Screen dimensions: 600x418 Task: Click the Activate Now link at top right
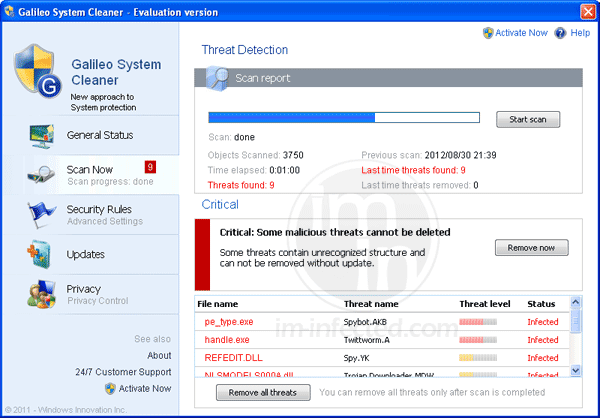(x=521, y=33)
